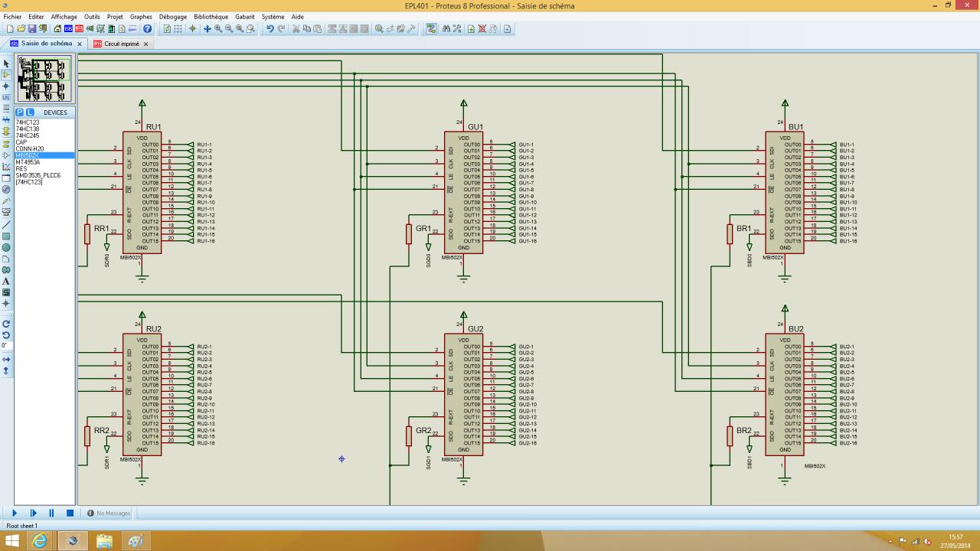Click the P pick devices button
Viewport: 980px width, 551px height.
[x=21, y=112]
